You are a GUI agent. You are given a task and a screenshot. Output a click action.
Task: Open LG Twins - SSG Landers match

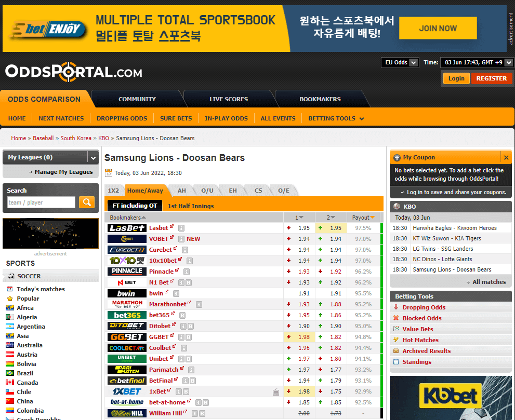tap(443, 249)
